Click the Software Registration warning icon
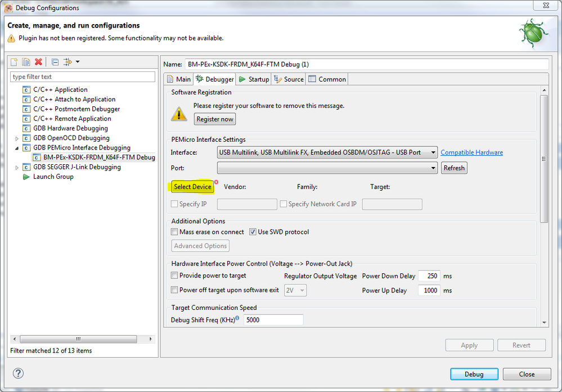Screen dimensions: 562x392 click(179, 114)
